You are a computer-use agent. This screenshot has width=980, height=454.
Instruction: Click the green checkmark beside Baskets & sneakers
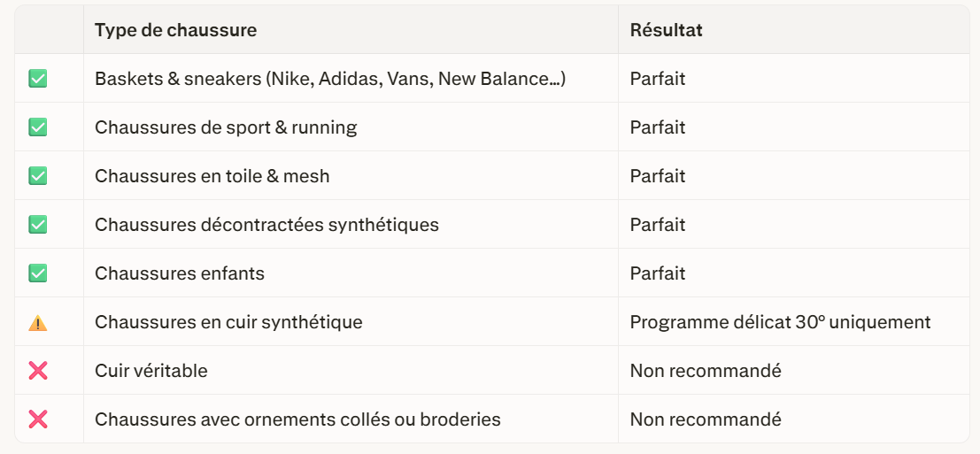click(38, 79)
